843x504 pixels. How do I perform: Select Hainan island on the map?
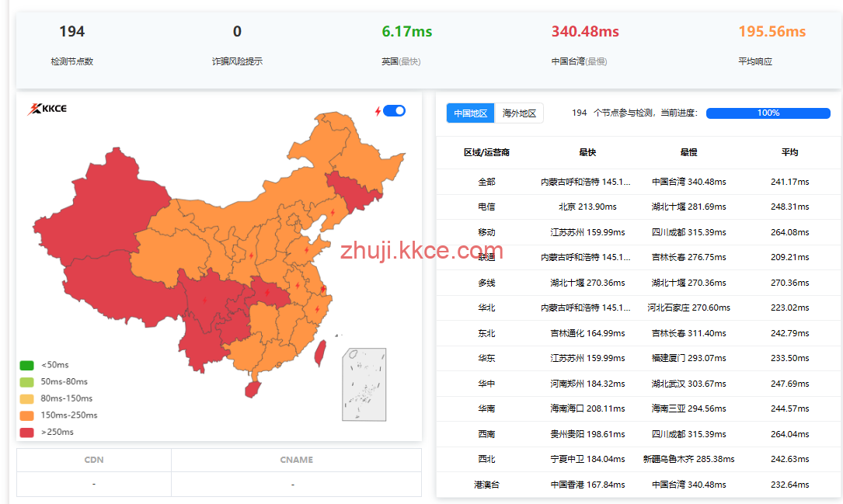(252, 388)
